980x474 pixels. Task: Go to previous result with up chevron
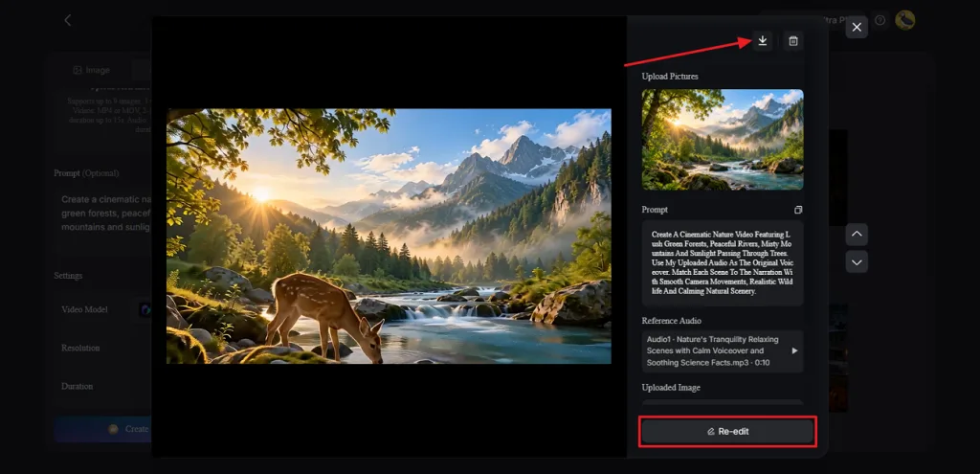click(x=857, y=234)
